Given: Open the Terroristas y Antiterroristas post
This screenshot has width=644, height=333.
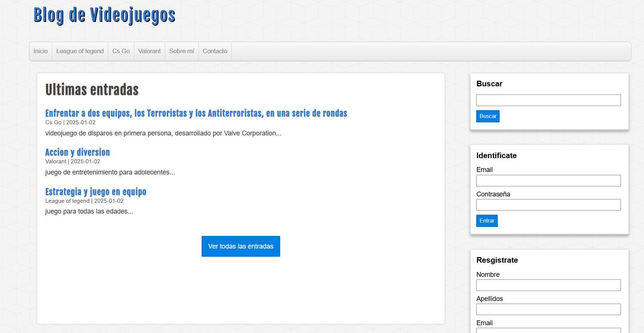Looking at the screenshot, I should point(196,113).
